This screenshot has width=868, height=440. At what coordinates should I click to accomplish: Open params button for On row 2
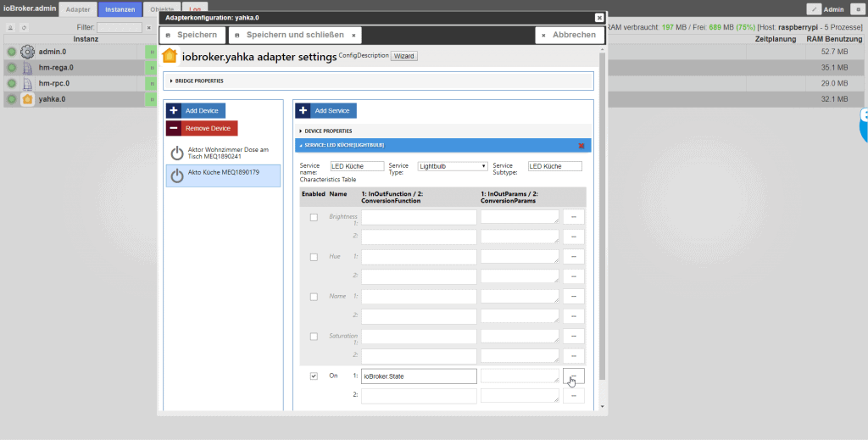click(x=574, y=396)
